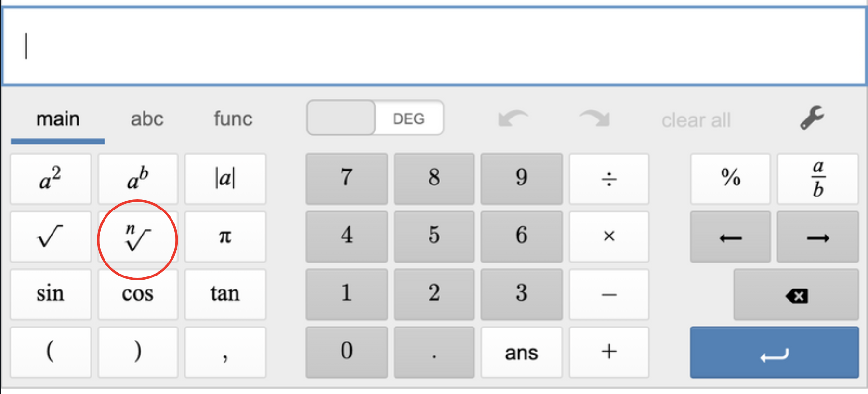Screen dimensions: 868x394
Task: Insert a square root symbol
Action: point(51,237)
